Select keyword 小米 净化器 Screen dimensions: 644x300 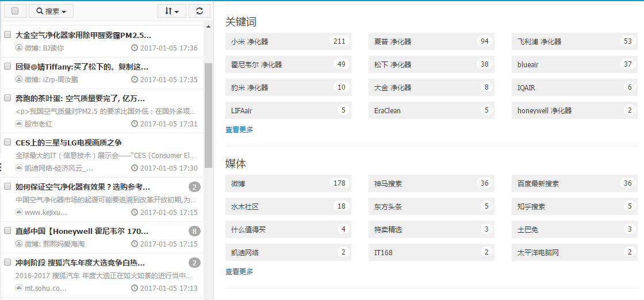coord(288,41)
